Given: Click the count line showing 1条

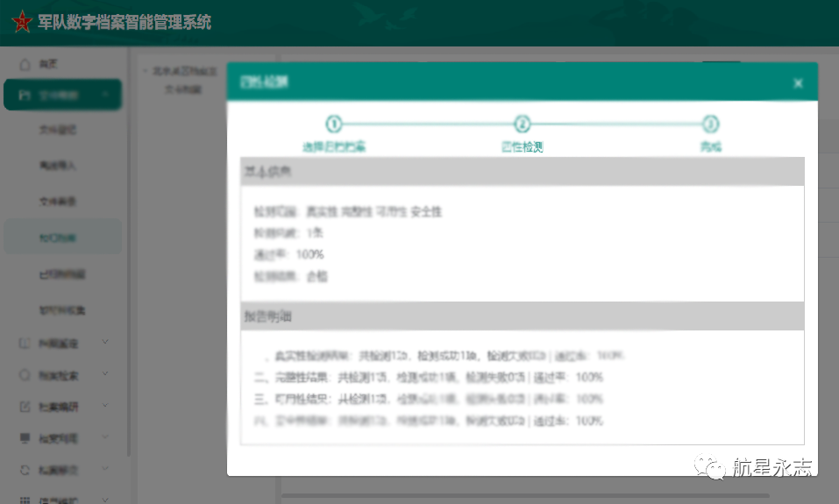Looking at the screenshot, I should pos(288,233).
